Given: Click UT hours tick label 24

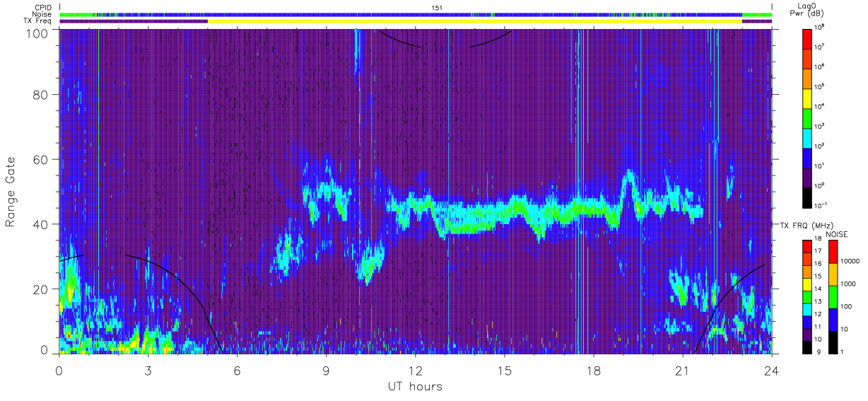Looking at the screenshot, I should click(771, 370).
